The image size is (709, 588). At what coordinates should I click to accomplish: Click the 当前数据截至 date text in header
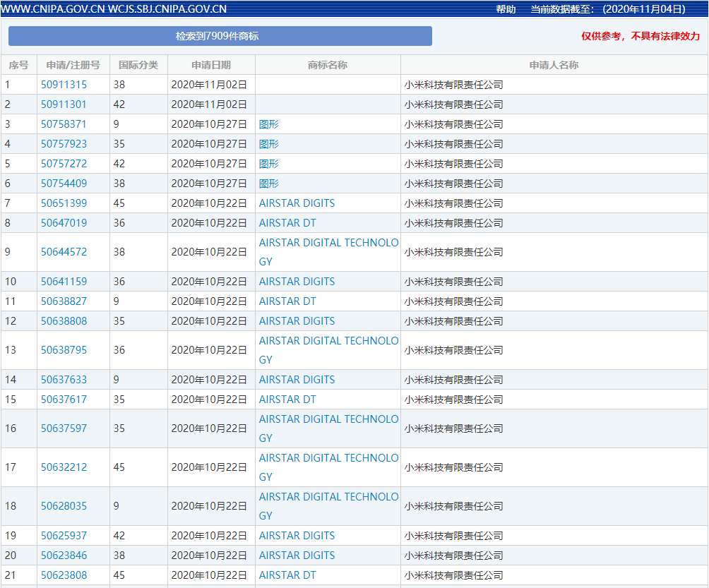pyautogui.click(x=608, y=9)
